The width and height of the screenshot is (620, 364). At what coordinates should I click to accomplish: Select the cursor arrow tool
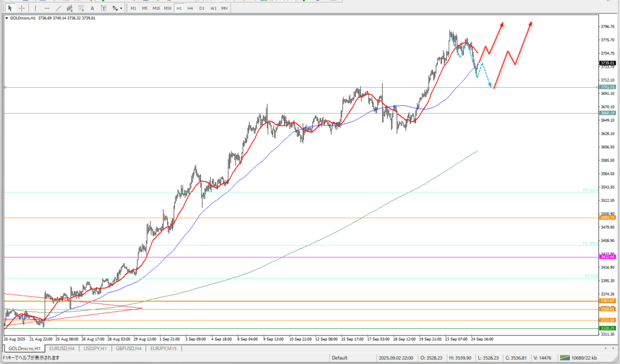click(10, 8)
